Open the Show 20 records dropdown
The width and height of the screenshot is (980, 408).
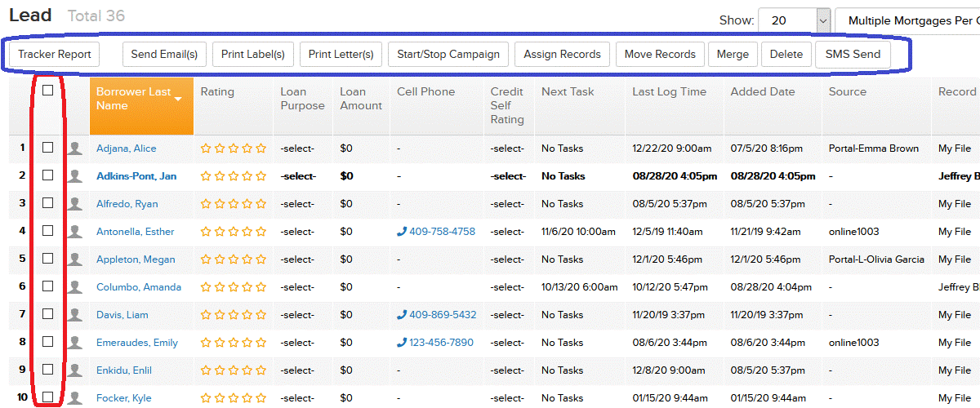tap(794, 20)
